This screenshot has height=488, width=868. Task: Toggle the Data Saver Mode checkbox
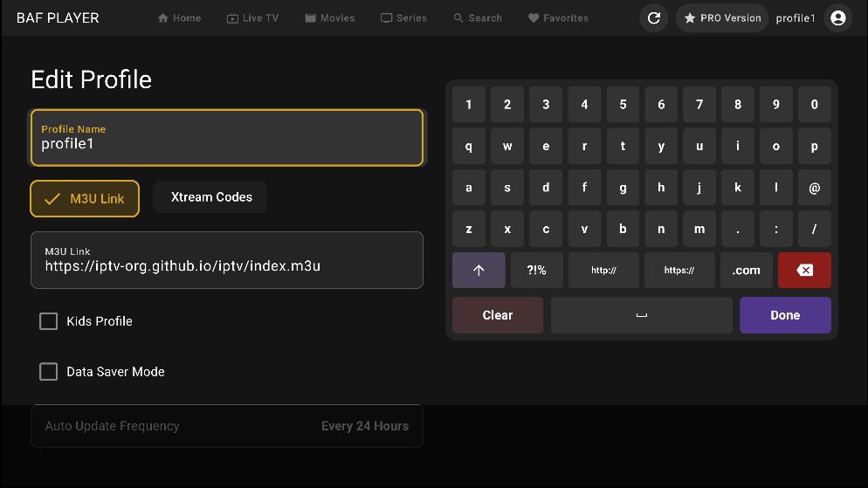pos(49,372)
